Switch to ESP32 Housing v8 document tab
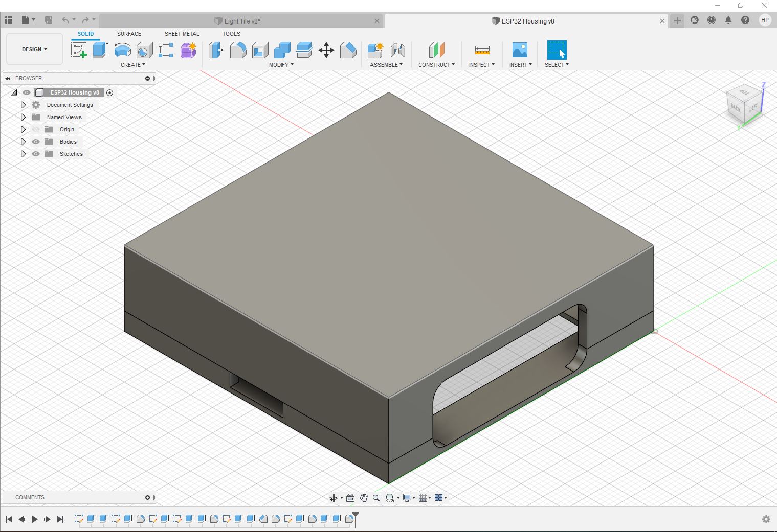Viewport: 777px width, 532px height. [526, 21]
